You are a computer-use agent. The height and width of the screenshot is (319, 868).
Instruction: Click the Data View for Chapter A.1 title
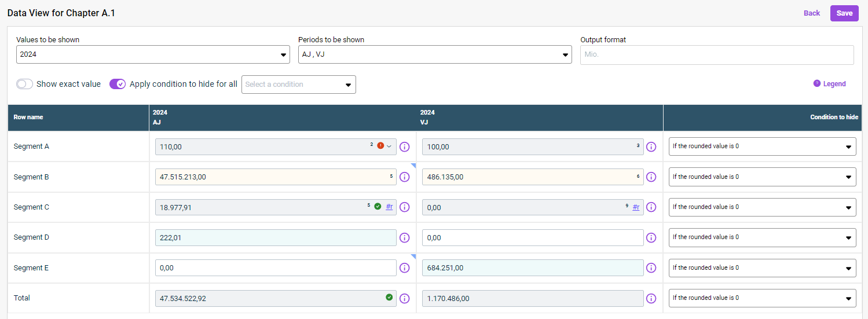61,13
